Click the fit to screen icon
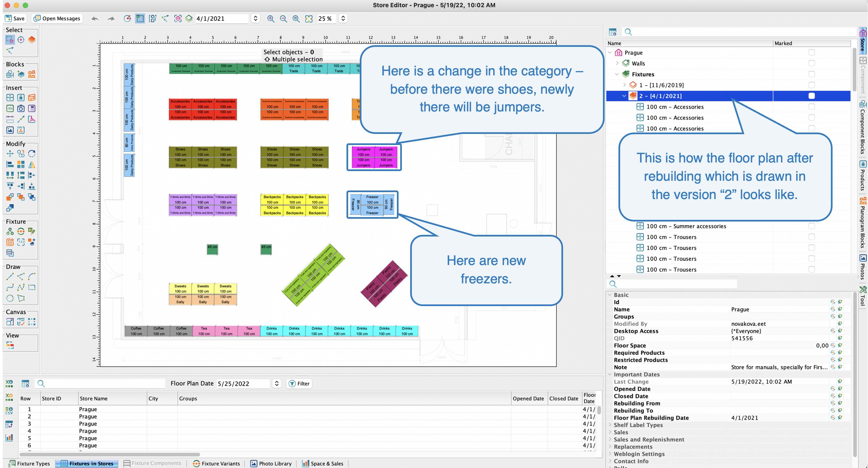This screenshot has height=468, width=868. coord(309,19)
